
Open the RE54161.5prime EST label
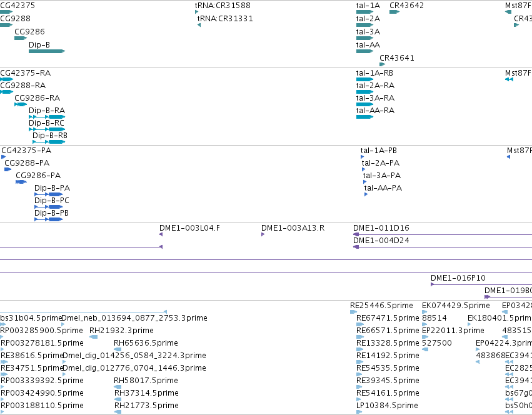pos(388,394)
